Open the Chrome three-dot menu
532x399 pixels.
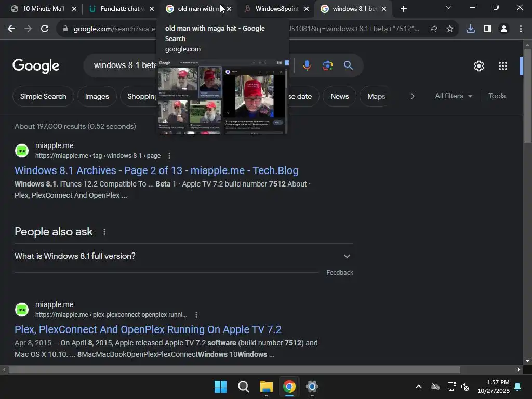point(521,29)
